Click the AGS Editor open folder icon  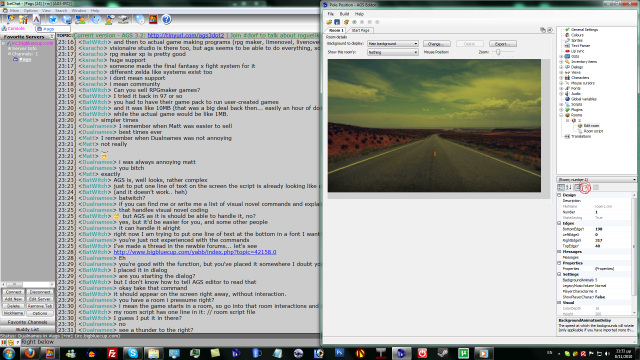tap(329, 22)
